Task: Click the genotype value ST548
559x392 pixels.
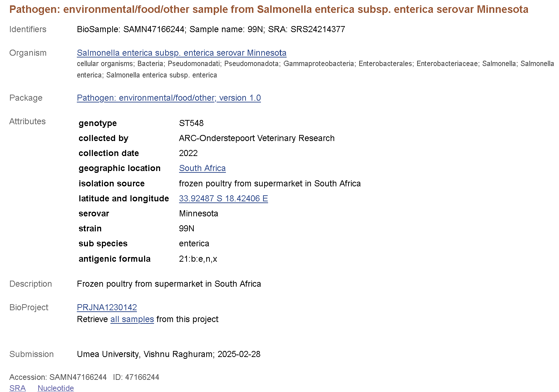Action: tap(191, 123)
